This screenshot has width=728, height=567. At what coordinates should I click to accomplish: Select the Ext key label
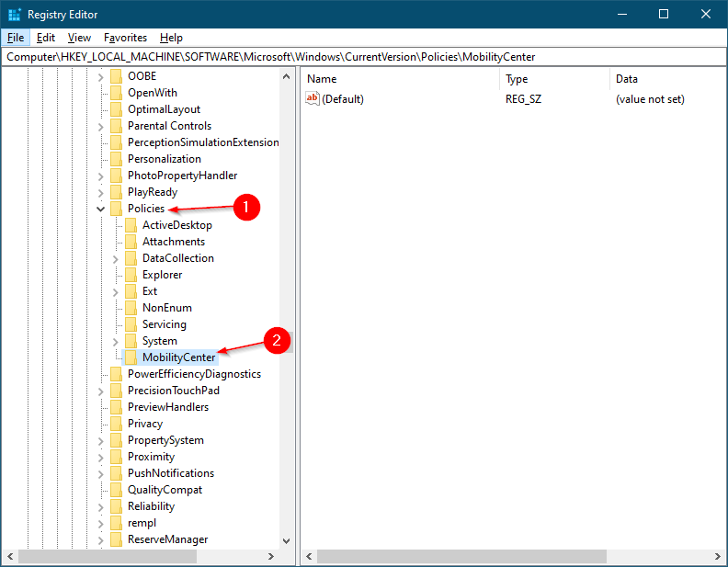pos(150,291)
